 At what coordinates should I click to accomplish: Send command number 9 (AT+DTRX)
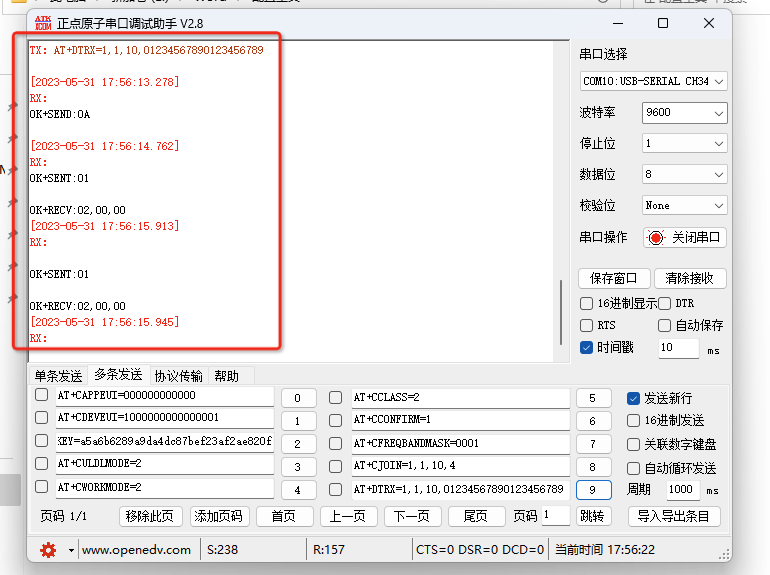click(x=593, y=490)
